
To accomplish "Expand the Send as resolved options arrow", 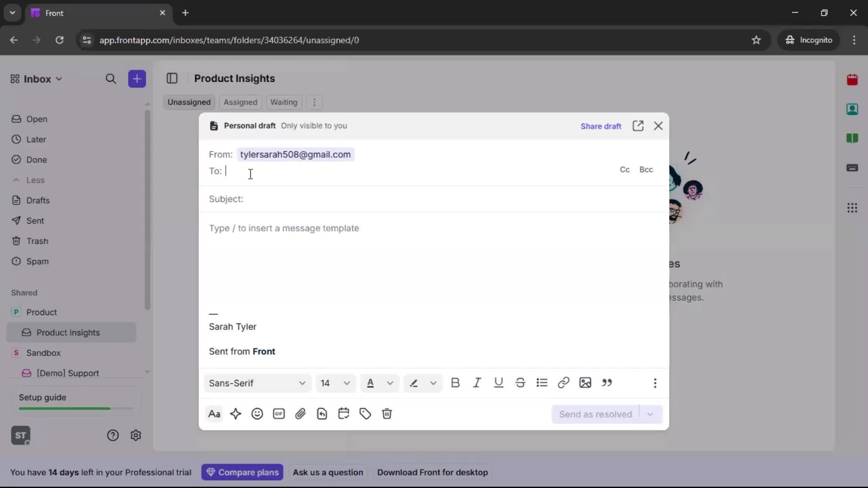I will [x=650, y=414].
